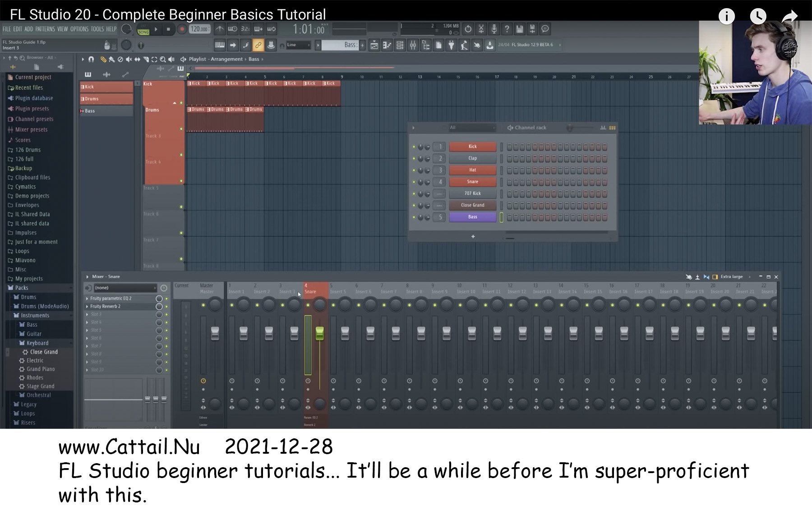This screenshot has height=520, width=812.
Task: Open the Channel rack view icon
Action: [x=400, y=45]
